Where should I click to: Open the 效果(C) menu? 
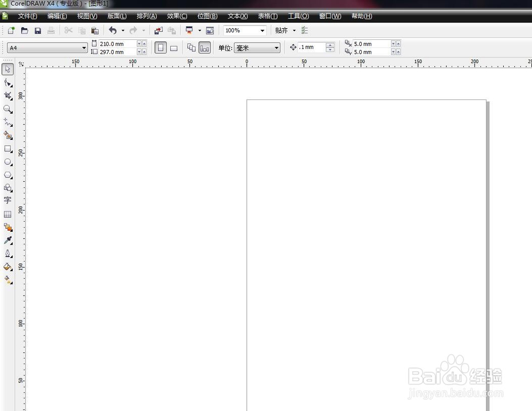point(177,16)
